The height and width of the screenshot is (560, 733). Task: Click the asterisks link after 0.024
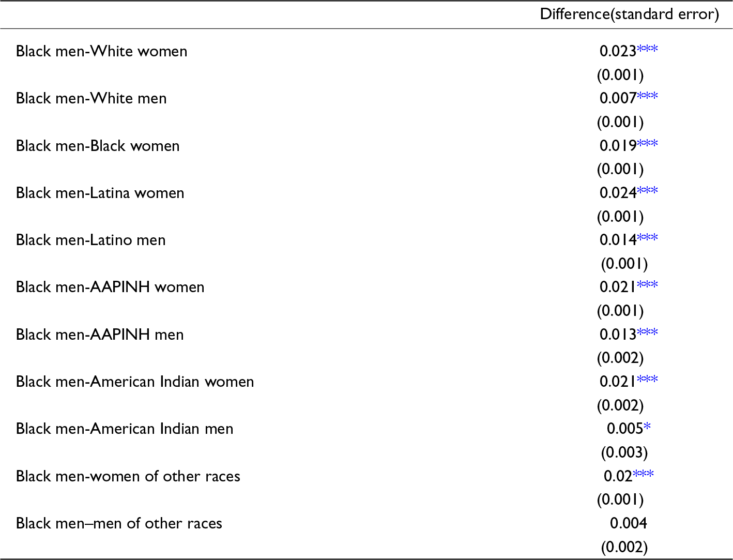point(647,191)
